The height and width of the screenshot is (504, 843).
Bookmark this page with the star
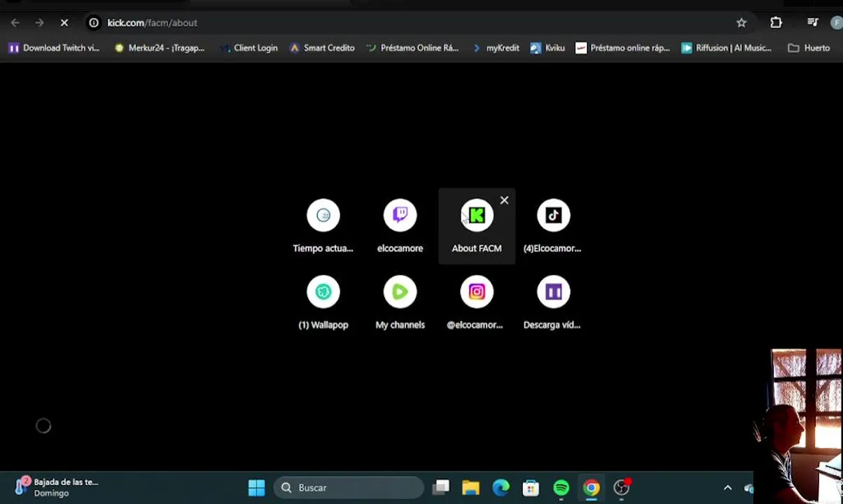coord(741,23)
